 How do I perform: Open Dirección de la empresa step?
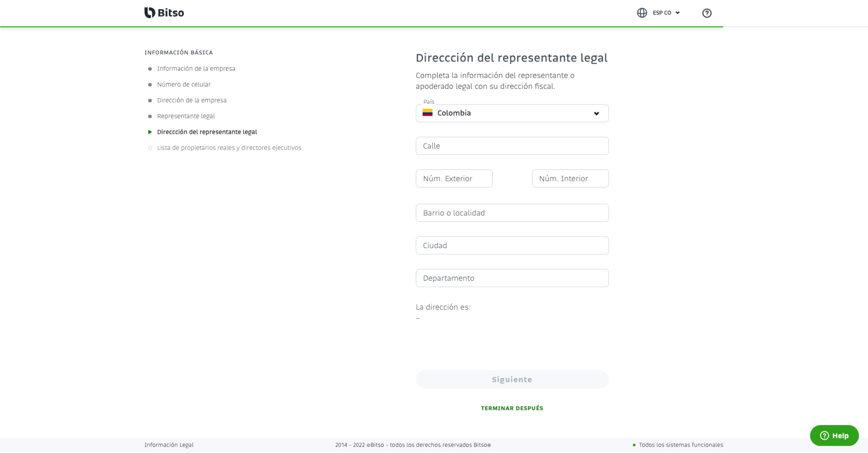192,101
